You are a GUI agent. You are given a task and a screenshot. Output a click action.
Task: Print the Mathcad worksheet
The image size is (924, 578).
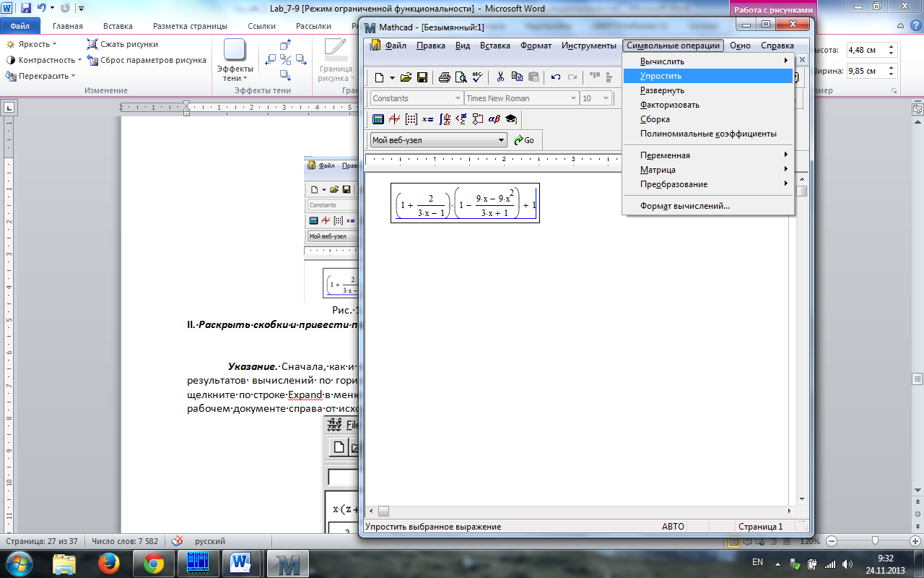445,77
